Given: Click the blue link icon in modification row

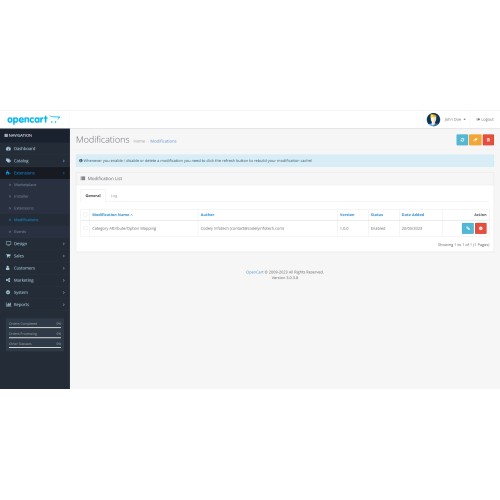Looking at the screenshot, I should coord(468,228).
